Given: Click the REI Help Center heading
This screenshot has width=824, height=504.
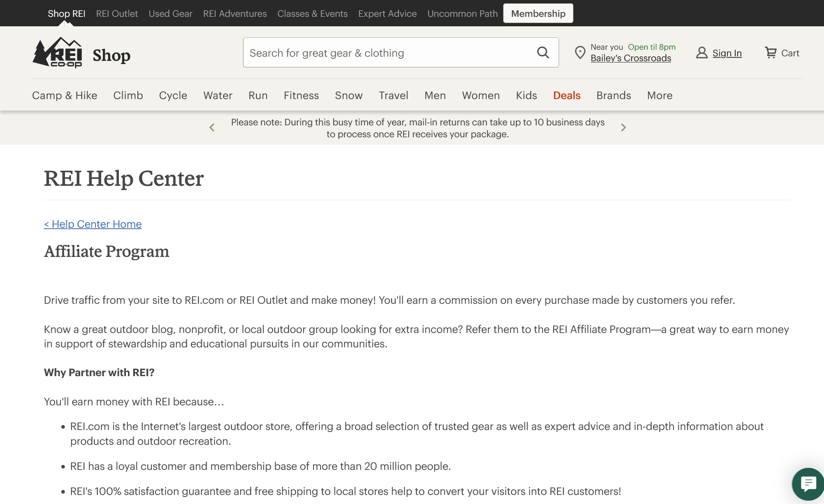Looking at the screenshot, I should tap(124, 178).
